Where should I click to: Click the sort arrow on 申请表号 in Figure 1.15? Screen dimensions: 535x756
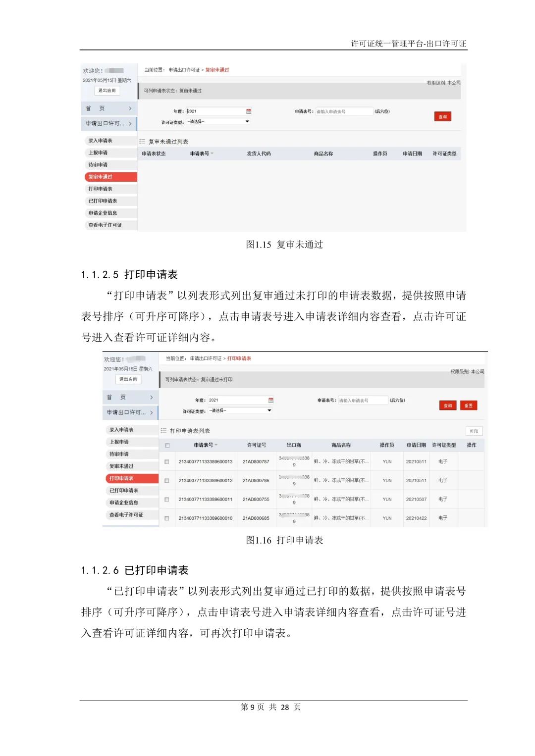212,154
